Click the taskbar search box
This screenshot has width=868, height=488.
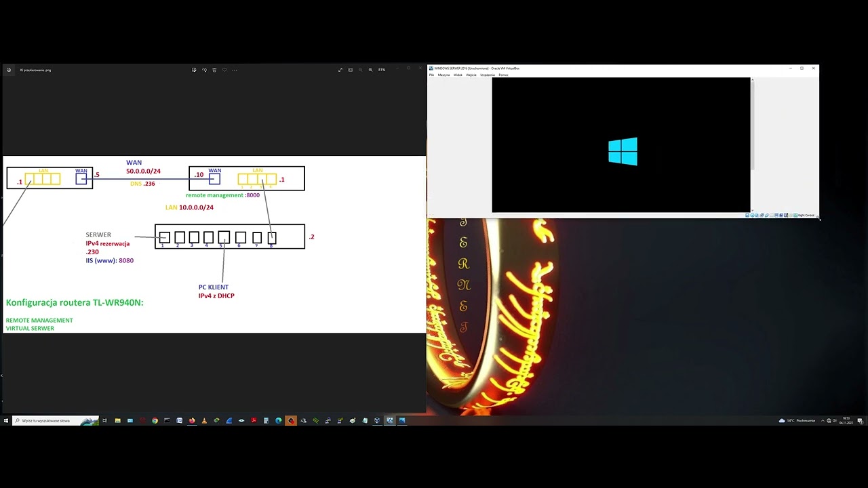tap(56, 420)
